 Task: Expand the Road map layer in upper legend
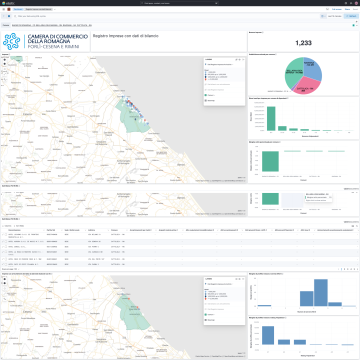pos(211,100)
